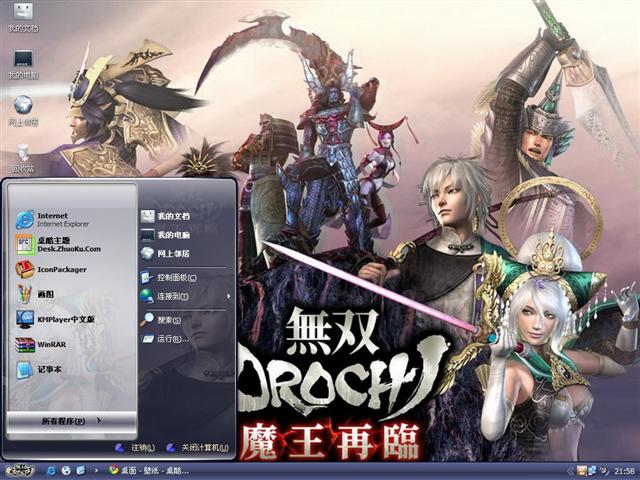640x480 pixels.
Task: Launch IconPackager from the Start menu
Action: coord(51,269)
